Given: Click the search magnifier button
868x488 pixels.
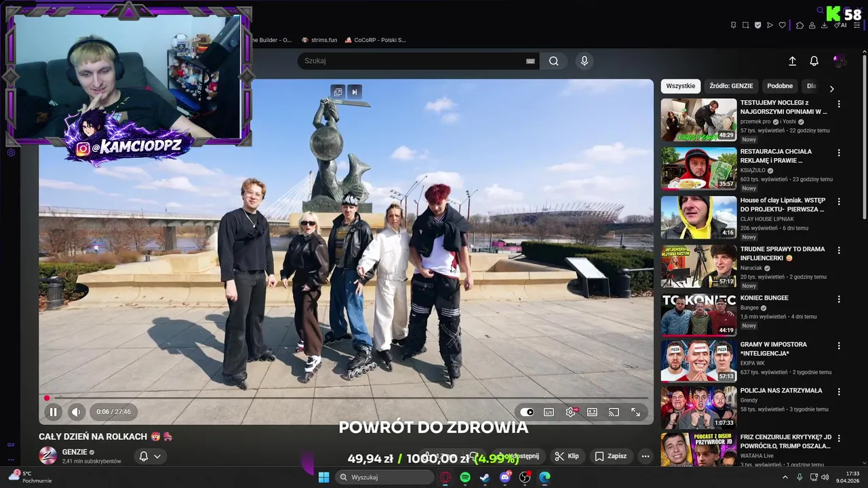Looking at the screenshot, I should (554, 61).
